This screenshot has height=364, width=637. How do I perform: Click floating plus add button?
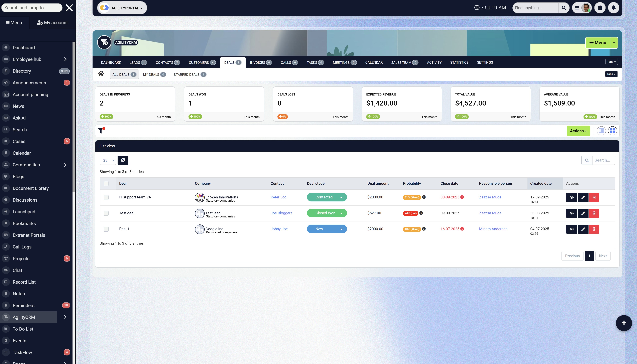(624, 323)
